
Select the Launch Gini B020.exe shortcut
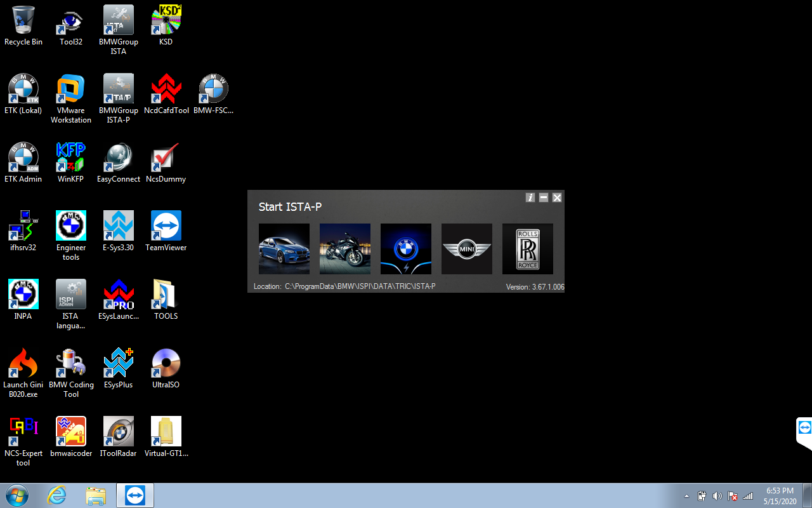[x=23, y=373]
